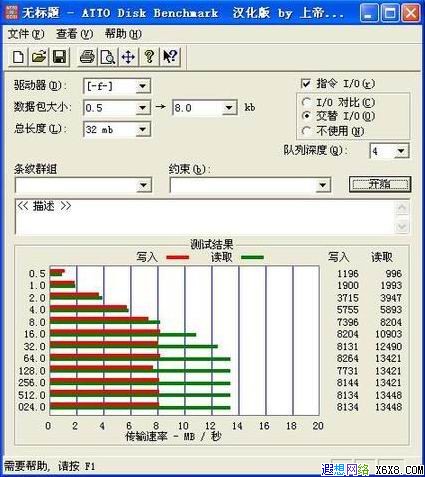Select the 不使用 radio option
The width and height of the screenshot is (425, 477).
[306, 131]
